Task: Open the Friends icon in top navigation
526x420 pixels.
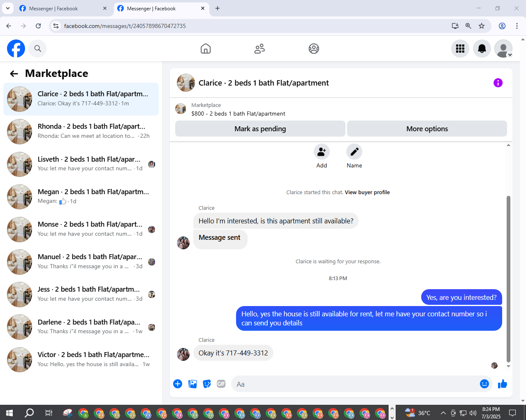Action: (x=260, y=49)
